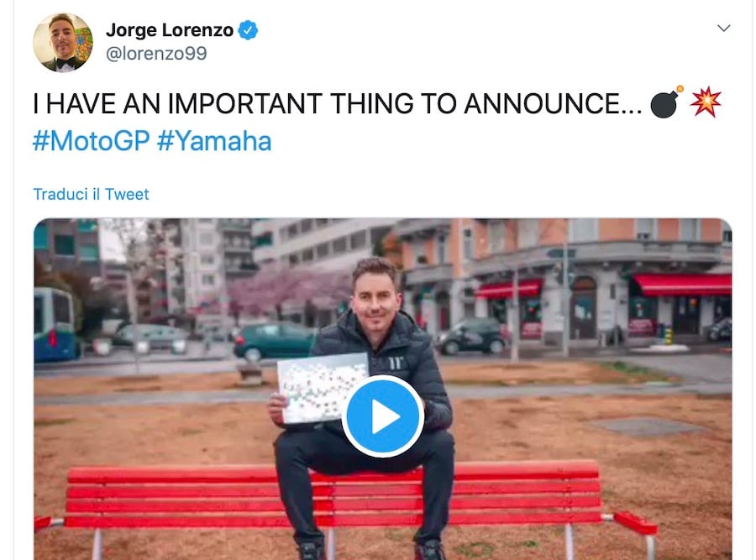This screenshot has height=560, width=756.
Task: Open the #Yamaha hashtag
Action: pos(214,141)
